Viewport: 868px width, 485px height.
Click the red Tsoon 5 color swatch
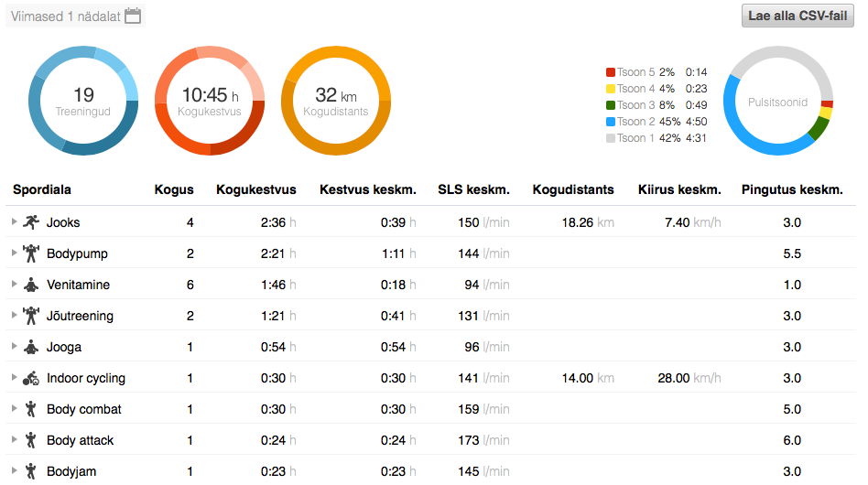[x=610, y=72]
